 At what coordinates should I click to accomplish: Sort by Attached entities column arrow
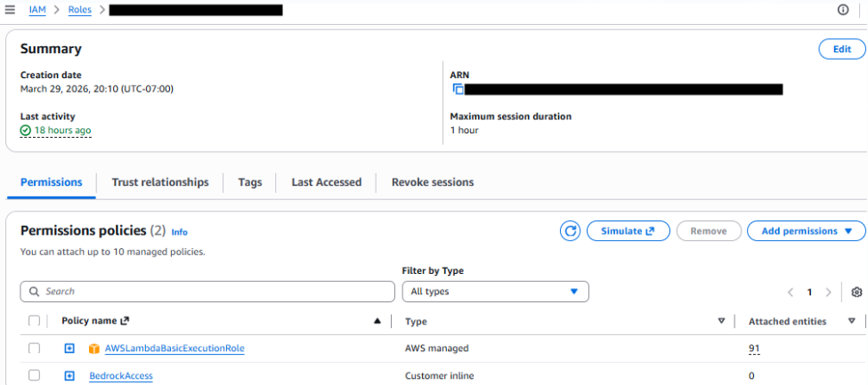(851, 321)
